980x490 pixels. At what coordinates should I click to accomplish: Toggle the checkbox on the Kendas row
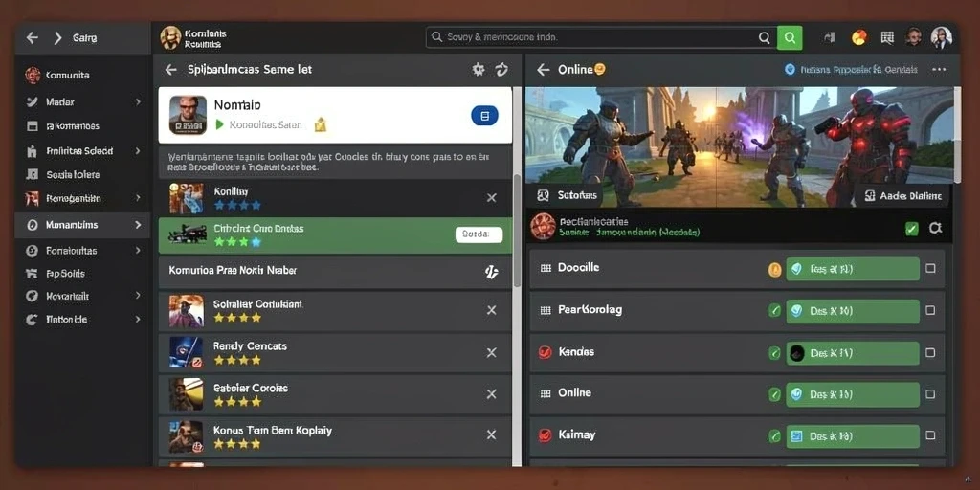[930, 352]
